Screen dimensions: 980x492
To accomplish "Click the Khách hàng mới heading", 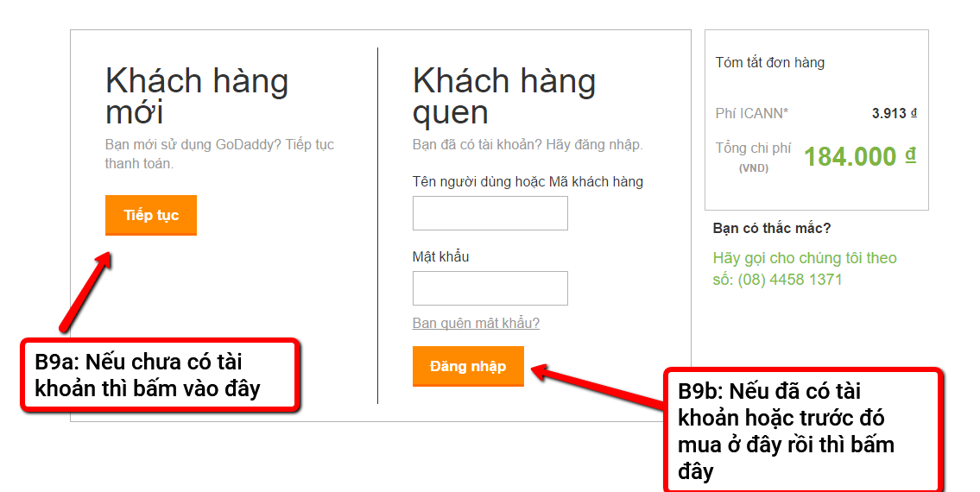I will 197,96.
